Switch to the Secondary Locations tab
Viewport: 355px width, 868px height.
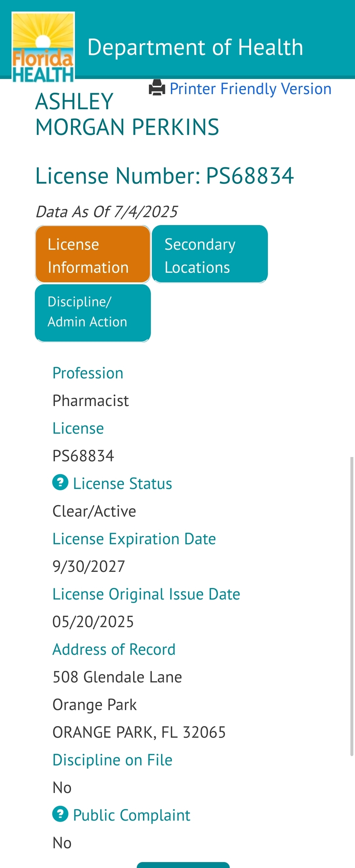click(x=210, y=254)
